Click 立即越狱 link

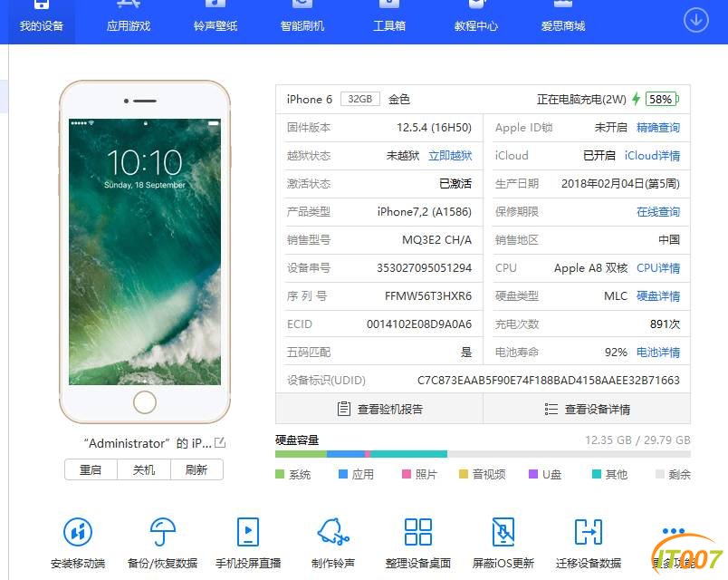coord(450,155)
